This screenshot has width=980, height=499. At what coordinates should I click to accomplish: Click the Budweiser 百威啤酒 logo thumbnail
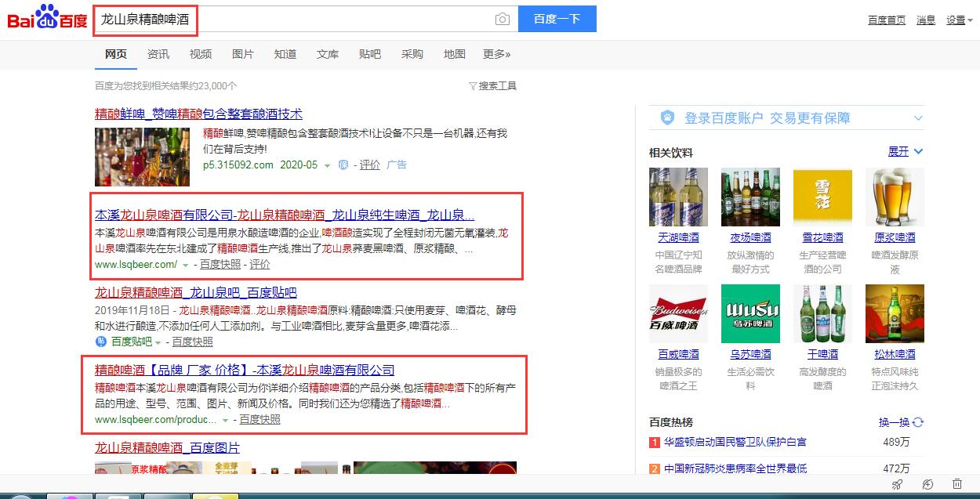pyautogui.click(x=678, y=313)
